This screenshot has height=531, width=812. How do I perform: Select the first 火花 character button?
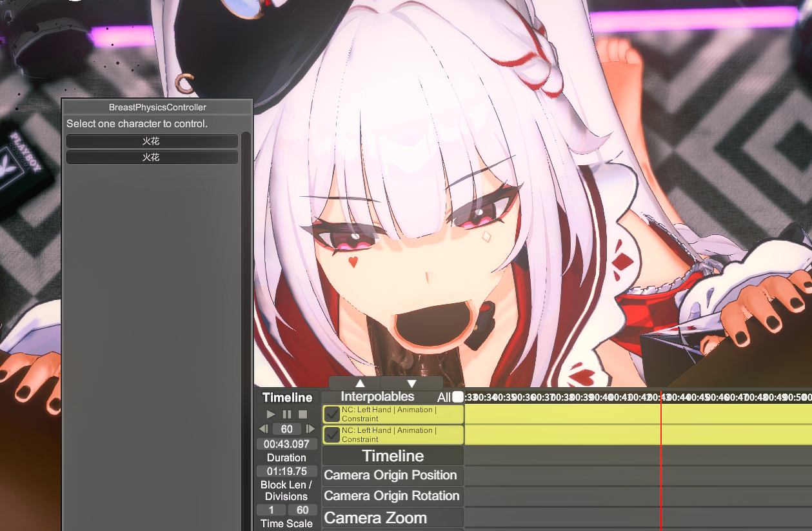point(152,141)
